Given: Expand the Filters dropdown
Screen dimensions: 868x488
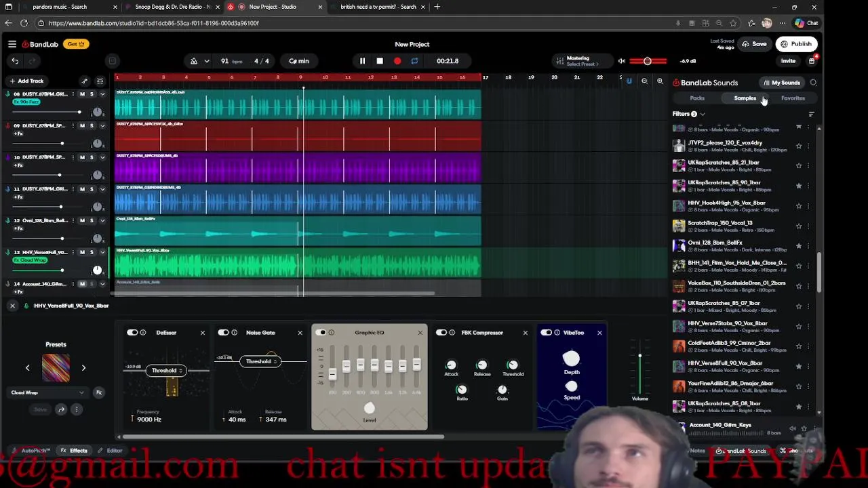Looking at the screenshot, I should pos(689,114).
